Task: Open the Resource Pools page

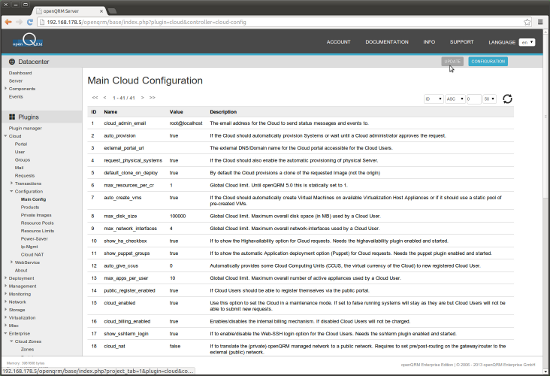Action: click(37, 223)
